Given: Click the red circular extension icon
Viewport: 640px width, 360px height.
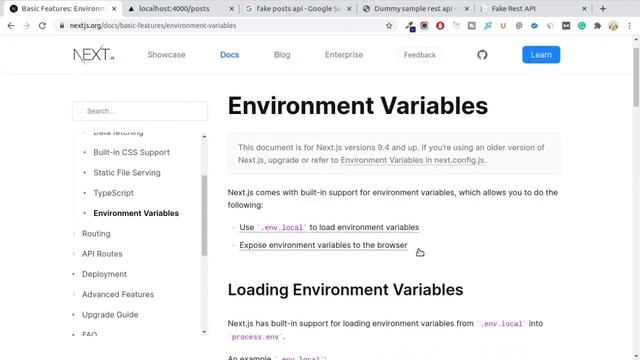Looking at the screenshot, I should tap(440, 26).
